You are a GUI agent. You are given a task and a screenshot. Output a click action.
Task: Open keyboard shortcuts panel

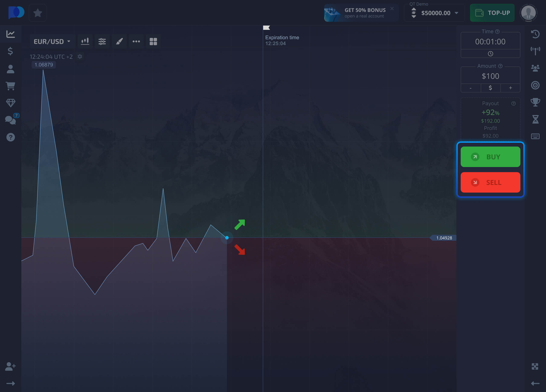(x=535, y=136)
